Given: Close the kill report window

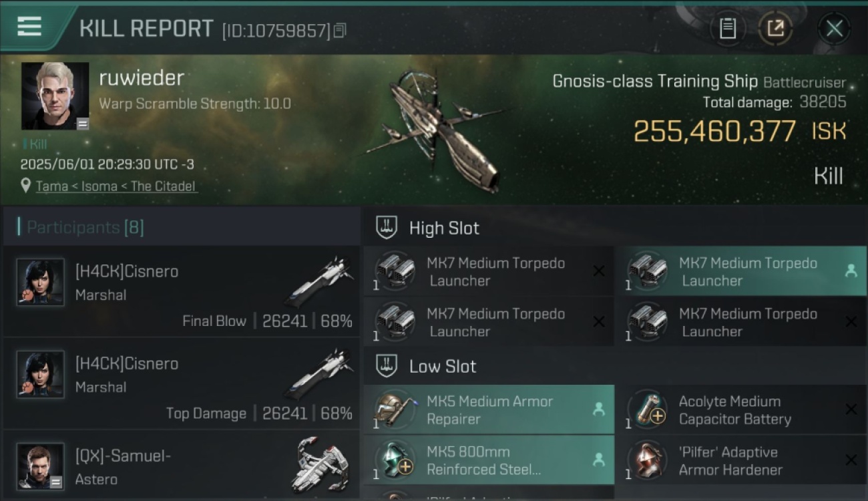Looking at the screenshot, I should pos(834,29).
